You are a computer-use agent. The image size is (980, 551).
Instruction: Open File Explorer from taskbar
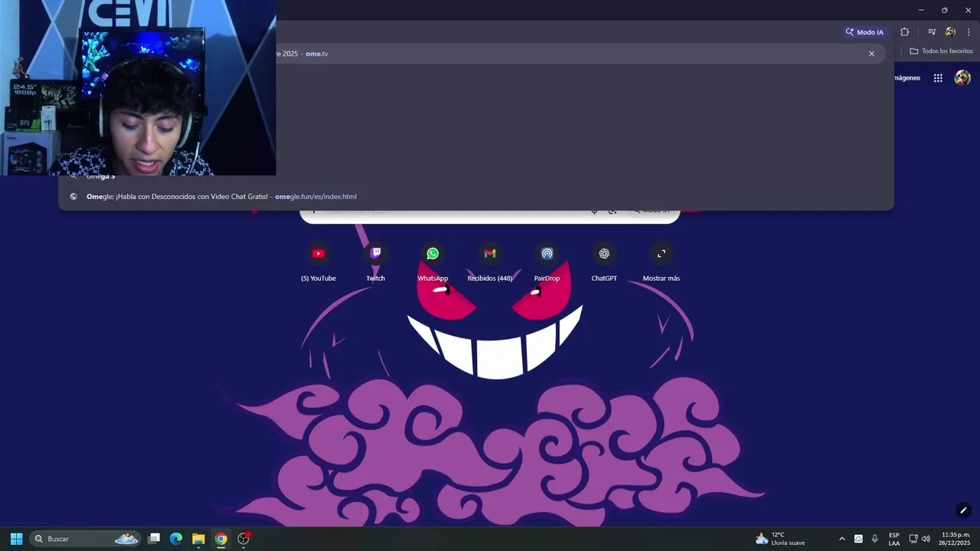click(x=198, y=539)
